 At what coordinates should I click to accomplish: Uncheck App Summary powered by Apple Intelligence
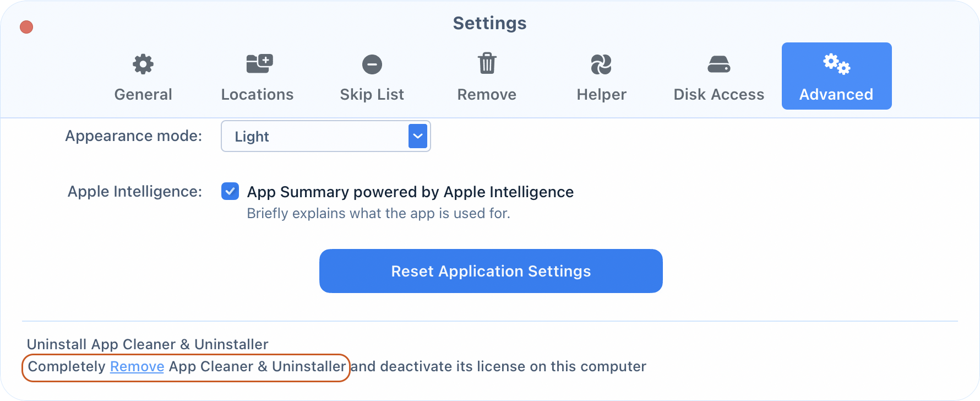tap(230, 191)
